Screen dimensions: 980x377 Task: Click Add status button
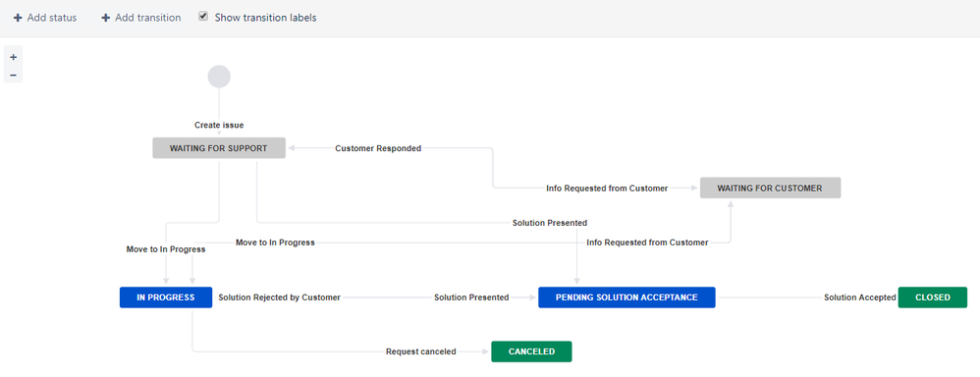click(45, 18)
